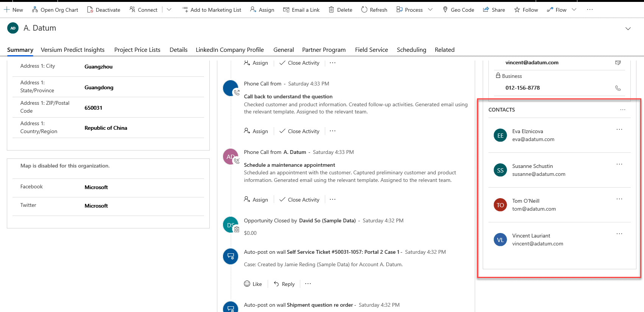Open Tom O'Neill contact avatar
Image resolution: width=644 pixels, height=312 pixels.
point(500,205)
